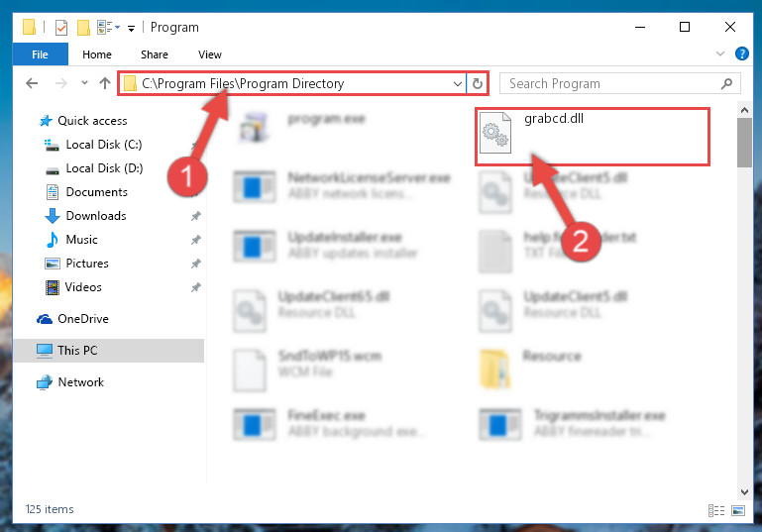Maximize the Program window
This screenshot has height=532, width=762.
pos(685,27)
